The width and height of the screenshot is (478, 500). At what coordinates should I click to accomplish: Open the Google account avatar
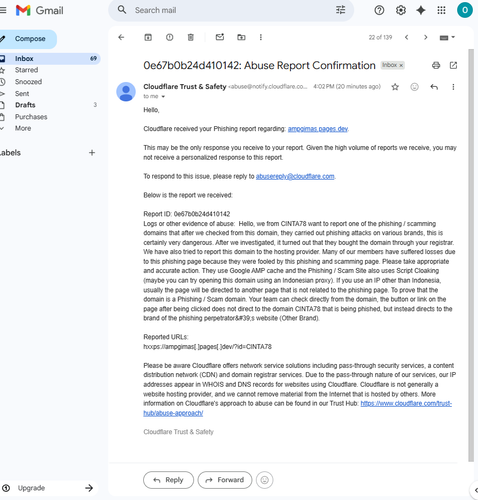tap(465, 10)
